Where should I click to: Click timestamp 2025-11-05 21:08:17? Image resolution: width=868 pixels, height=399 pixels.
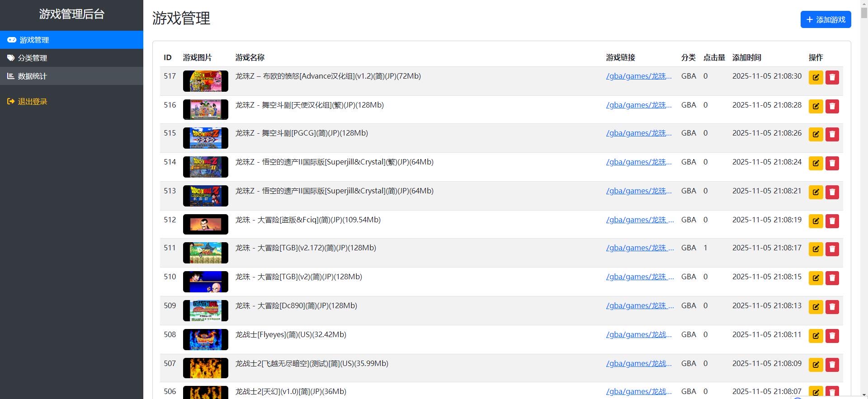[x=767, y=248]
